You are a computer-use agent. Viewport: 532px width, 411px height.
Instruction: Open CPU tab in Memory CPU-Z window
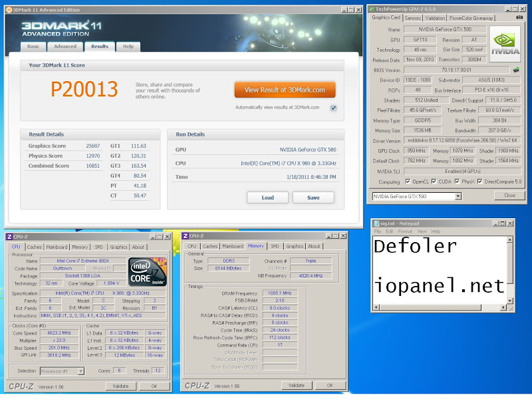tap(192, 246)
